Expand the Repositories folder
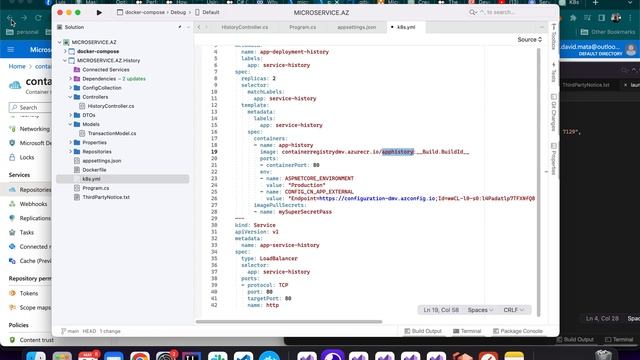 pos(71,151)
